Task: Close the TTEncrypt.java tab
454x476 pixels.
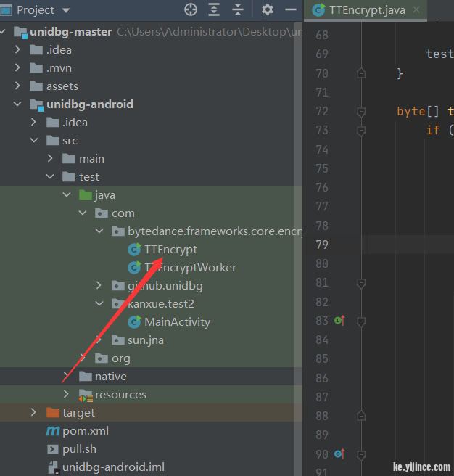Action: coord(416,9)
